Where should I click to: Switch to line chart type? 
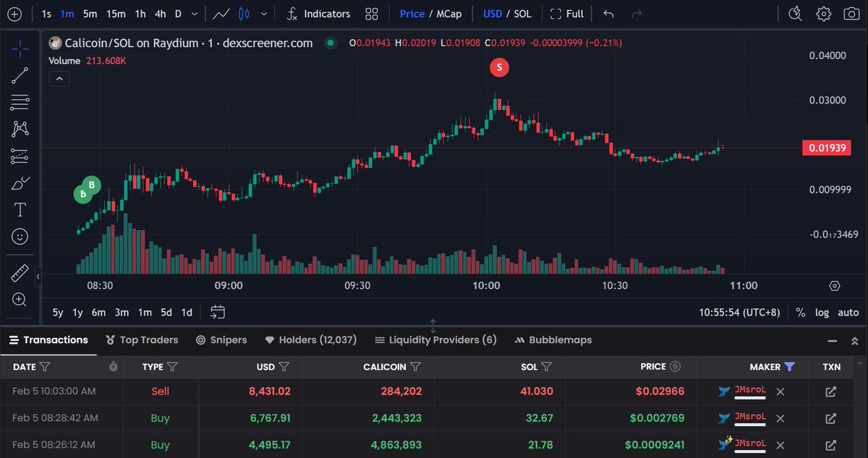[222, 14]
